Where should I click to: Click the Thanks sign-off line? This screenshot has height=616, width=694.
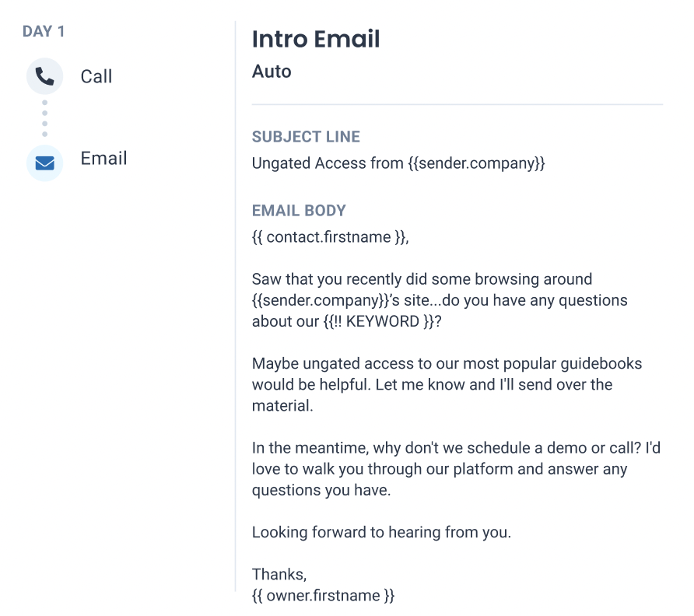(279, 575)
